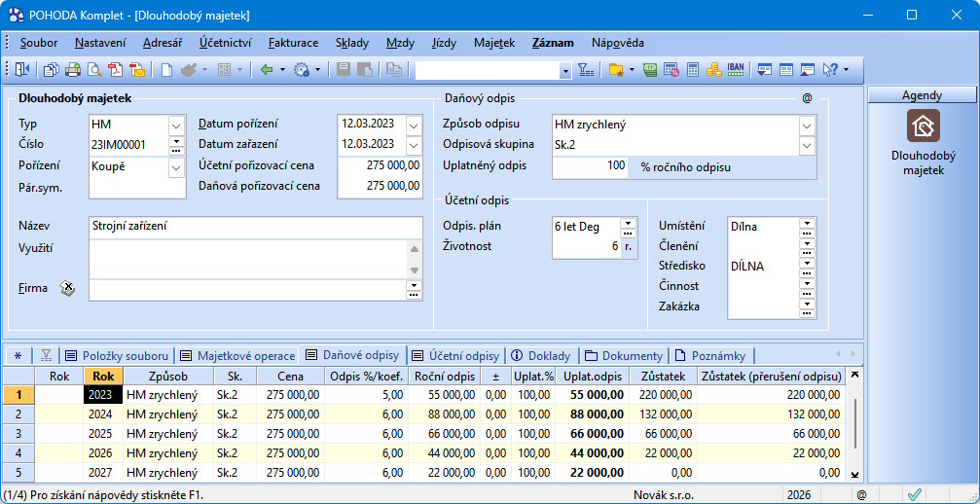Expand the Datum pořízení date dropdown
Image resolution: width=980 pixels, height=504 pixels.
point(414,125)
